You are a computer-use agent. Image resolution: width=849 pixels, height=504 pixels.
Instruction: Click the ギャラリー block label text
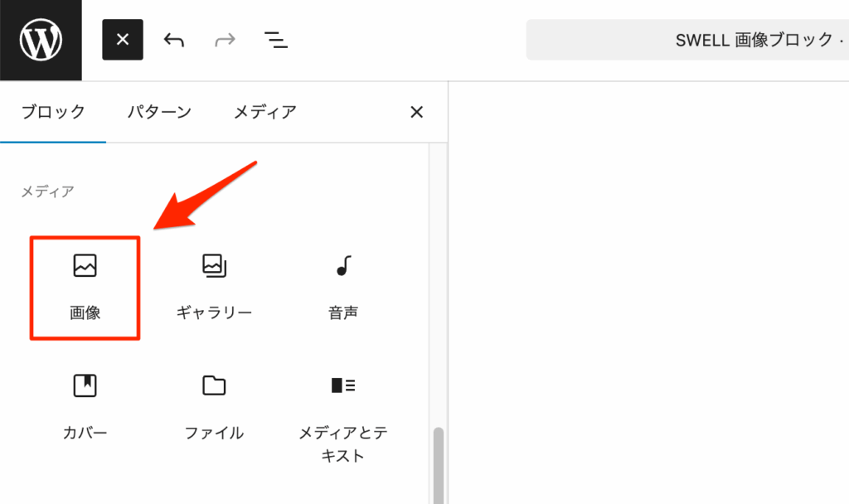pyautogui.click(x=213, y=313)
